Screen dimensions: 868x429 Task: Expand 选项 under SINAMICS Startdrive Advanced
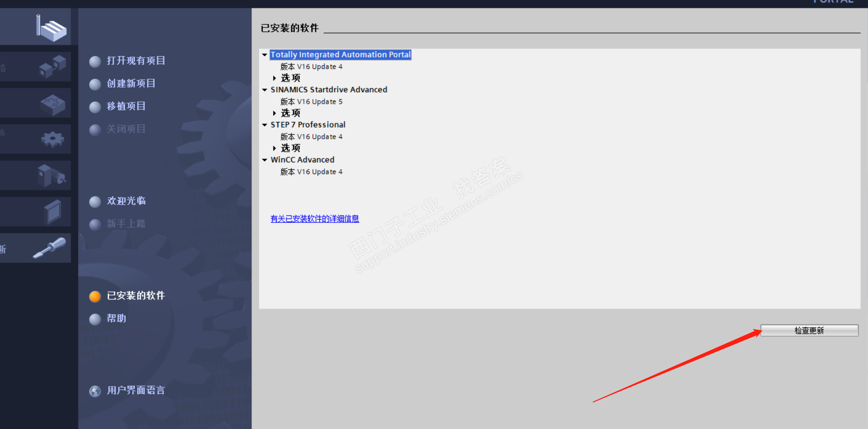point(275,113)
